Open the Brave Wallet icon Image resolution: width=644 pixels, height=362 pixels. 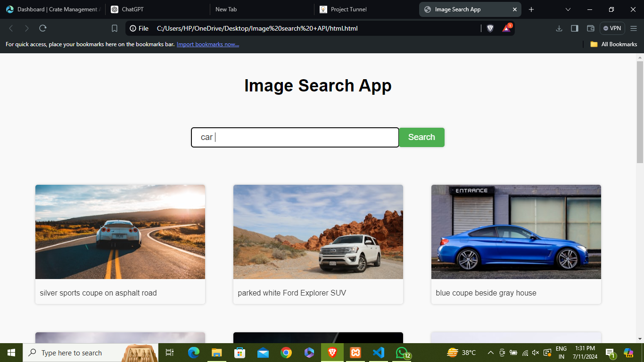pyautogui.click(x=590, y=28)
